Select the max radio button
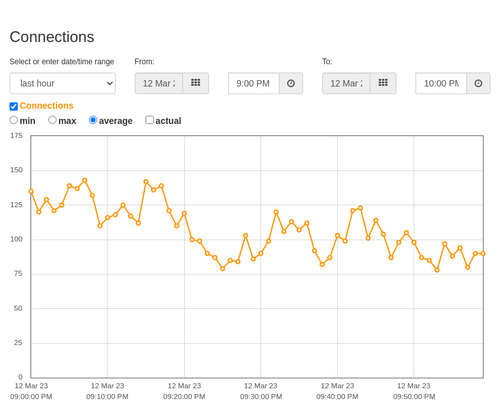This screenshot has width=500, height=403. pos(52,120)
